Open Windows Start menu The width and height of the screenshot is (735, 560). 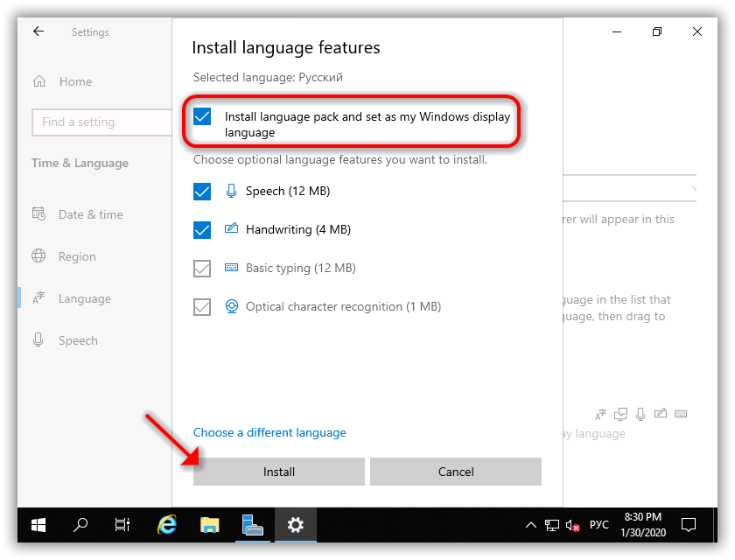(39, 525)
